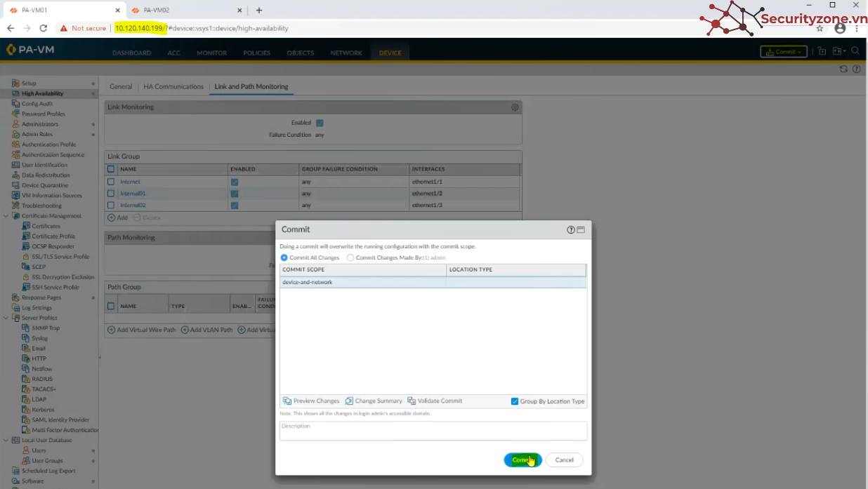The image size is (868, 489).
Task: Click the Administrators person icon
Action: click(x=15, y=124)
